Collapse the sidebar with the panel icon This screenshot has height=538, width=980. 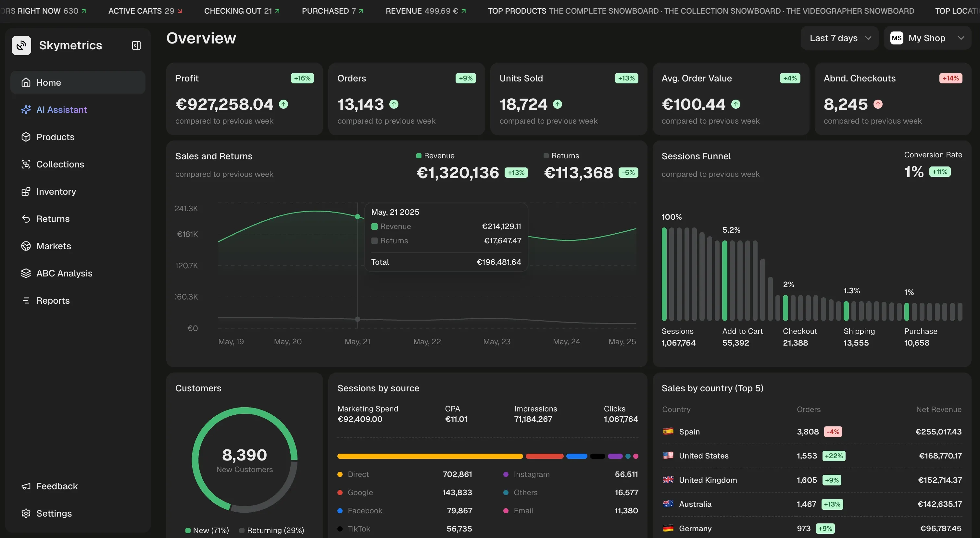[x=136, y=45]
